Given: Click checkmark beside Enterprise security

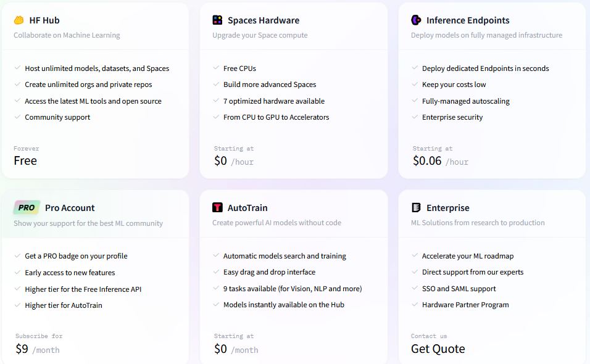Looking at the screenshot, I should 415,117.
